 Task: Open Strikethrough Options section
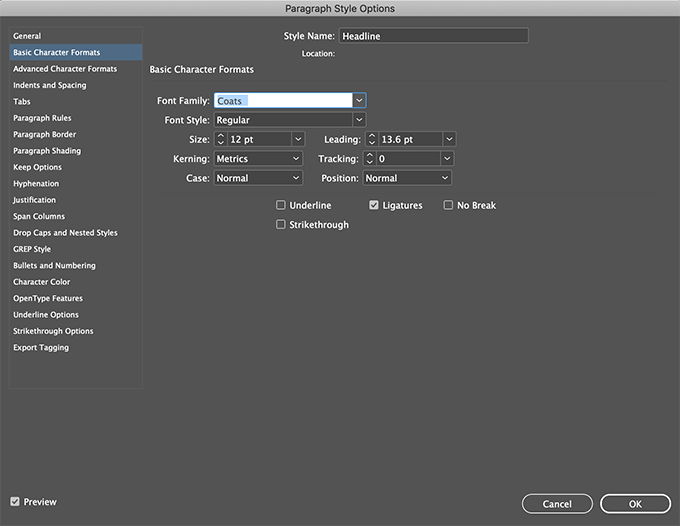76,331
